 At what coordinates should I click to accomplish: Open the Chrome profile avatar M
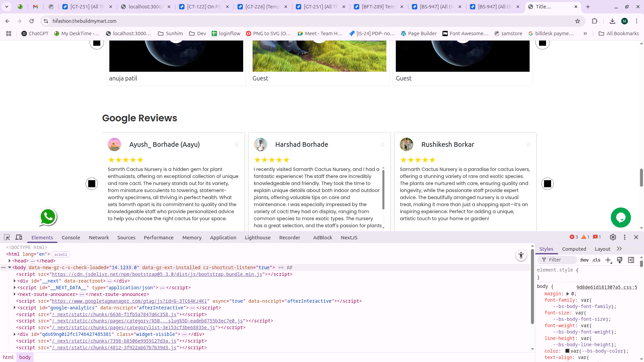coord(625,21)
